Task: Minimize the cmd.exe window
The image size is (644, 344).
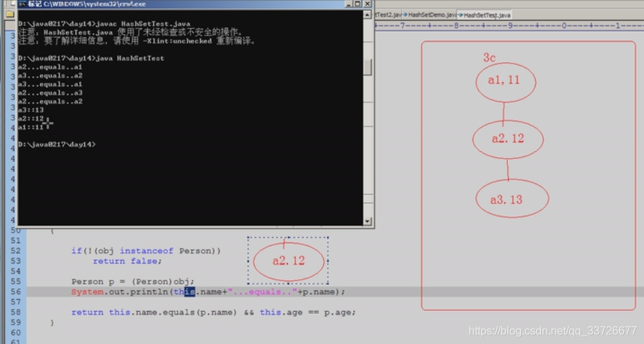Action: (349, 3)
